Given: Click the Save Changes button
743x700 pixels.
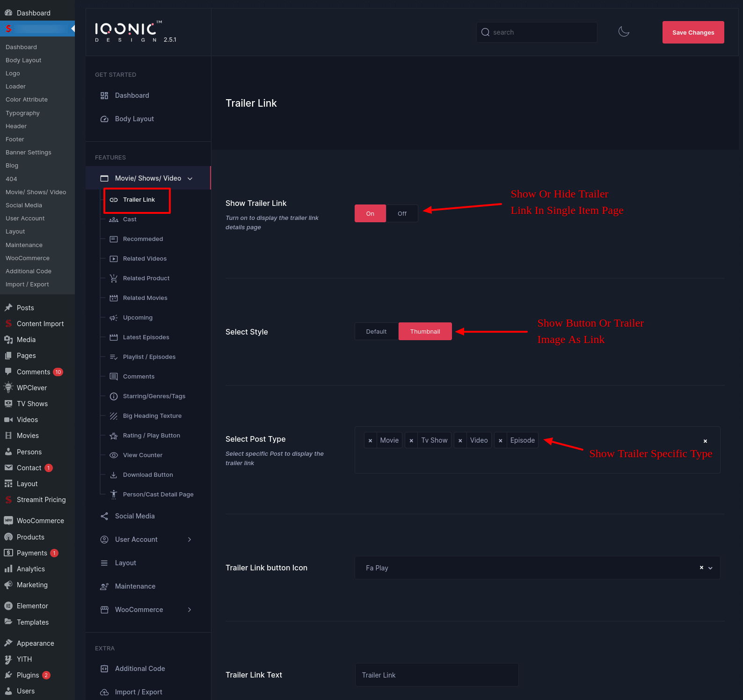Looking at the screenshot, I should (693, 32).
